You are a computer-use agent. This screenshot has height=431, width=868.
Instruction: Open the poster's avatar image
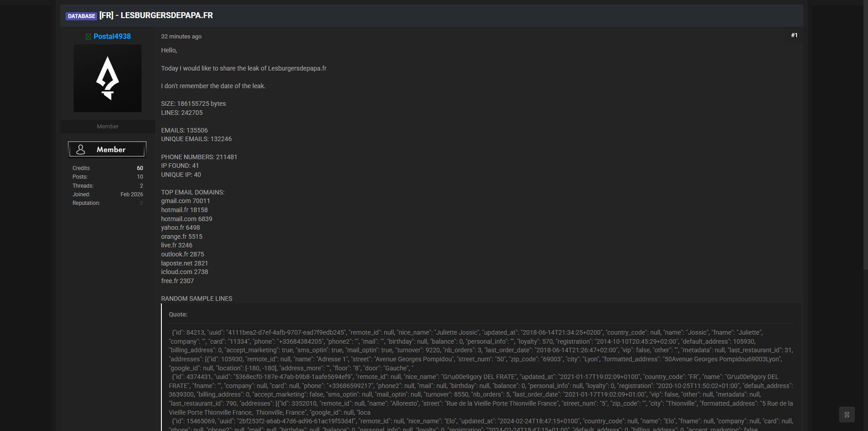pos(108,78)
